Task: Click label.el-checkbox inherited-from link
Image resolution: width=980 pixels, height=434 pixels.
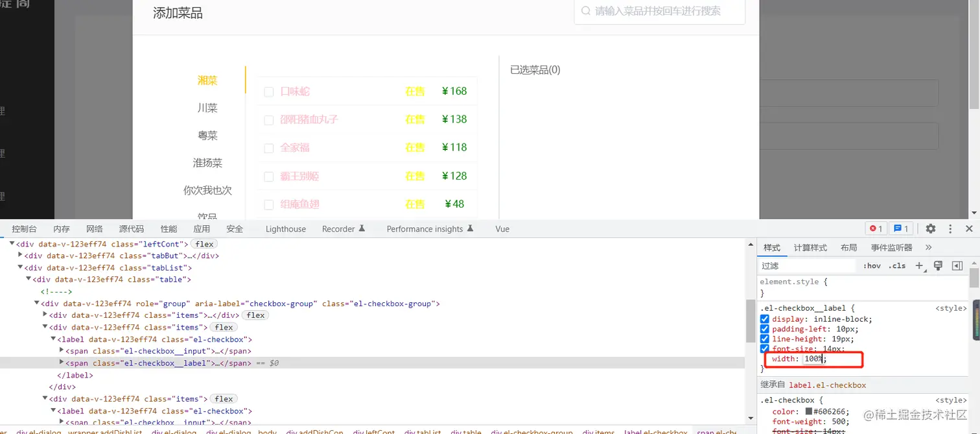Action: [x=827, y=385]
